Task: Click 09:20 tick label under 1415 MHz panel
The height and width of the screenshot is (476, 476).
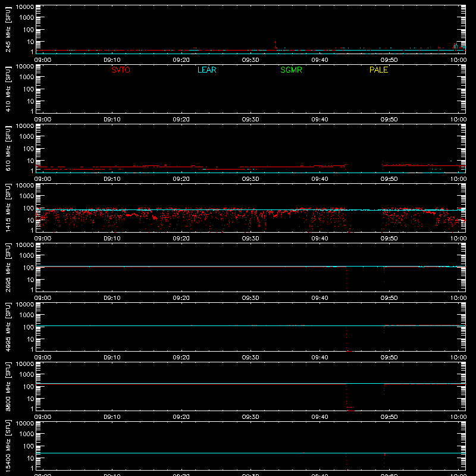Action: pyautogui.click(x=181, y=239)
